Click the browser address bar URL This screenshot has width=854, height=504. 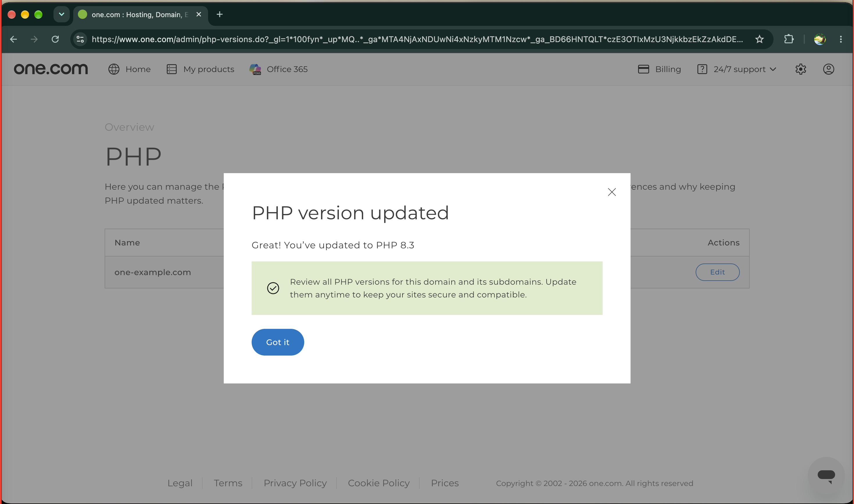click(417, 40)
